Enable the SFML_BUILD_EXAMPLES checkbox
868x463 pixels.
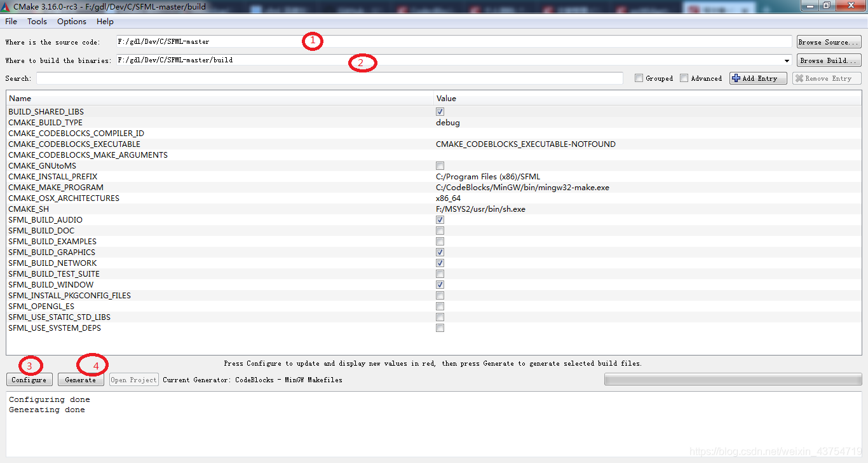point(440,242)
